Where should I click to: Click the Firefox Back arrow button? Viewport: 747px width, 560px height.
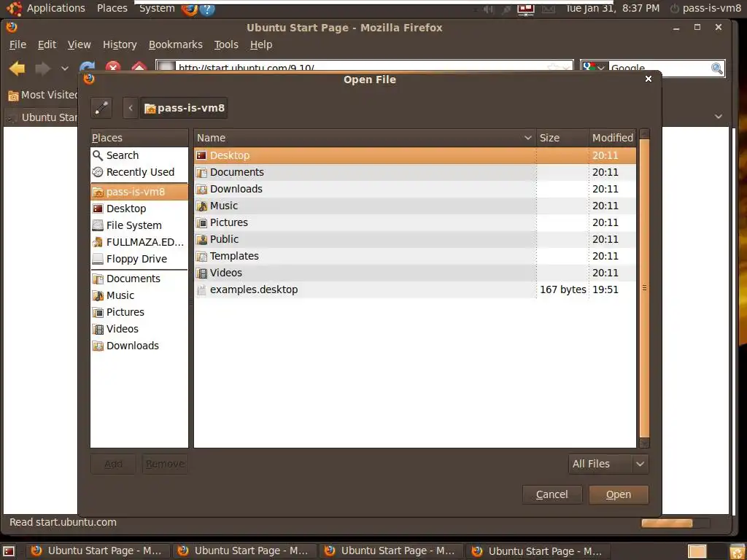coord(18,69)
